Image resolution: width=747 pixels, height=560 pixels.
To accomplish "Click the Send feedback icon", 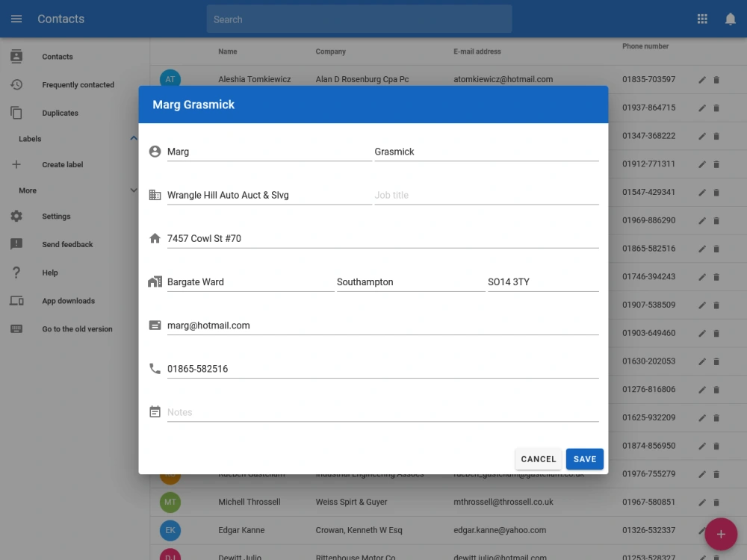I will pos(16,244).
